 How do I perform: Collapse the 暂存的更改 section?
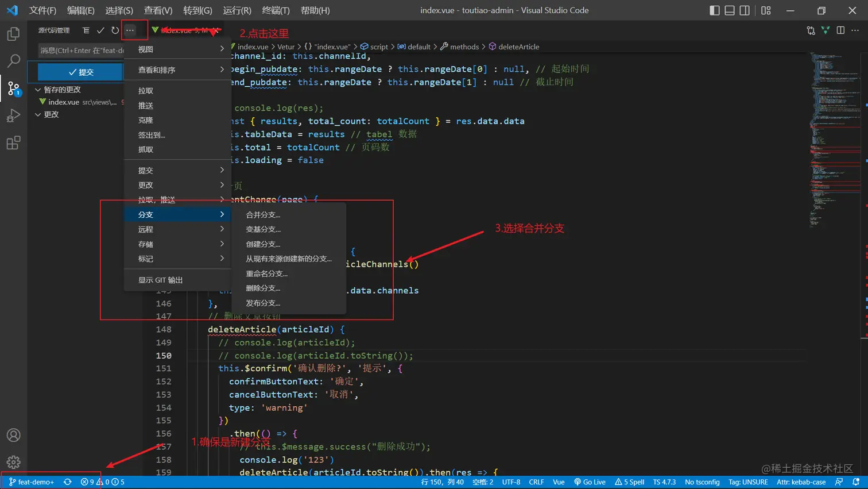click(x=38, y=90)
